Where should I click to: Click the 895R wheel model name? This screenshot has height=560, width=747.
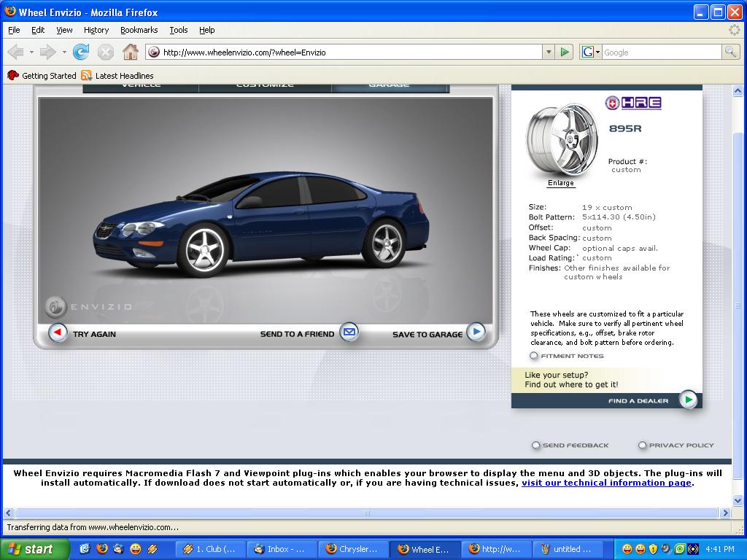[x=625, y=128]
